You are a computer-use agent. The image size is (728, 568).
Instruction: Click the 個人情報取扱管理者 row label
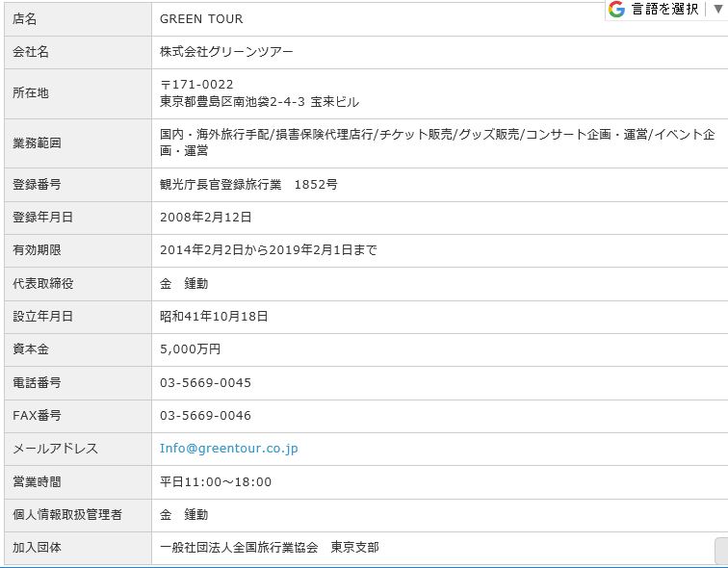click(x=67, y=515)
